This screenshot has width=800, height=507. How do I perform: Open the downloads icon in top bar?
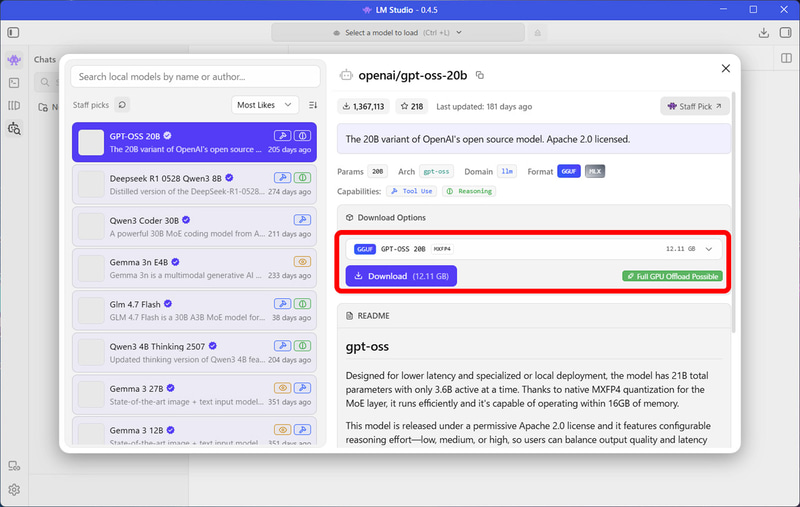[x=763, y=33]
